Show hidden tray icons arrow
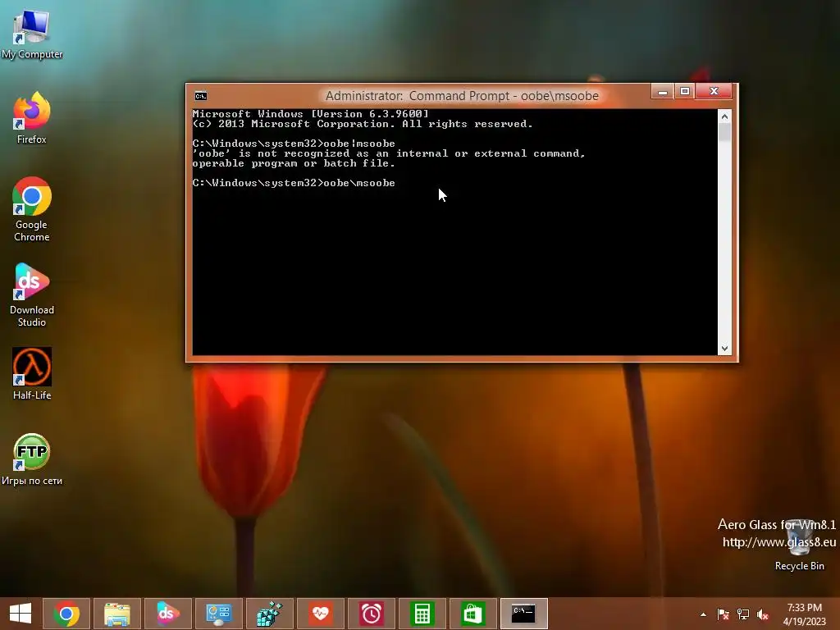The width and height of the screenshot is (840, 630). [703, 614]
